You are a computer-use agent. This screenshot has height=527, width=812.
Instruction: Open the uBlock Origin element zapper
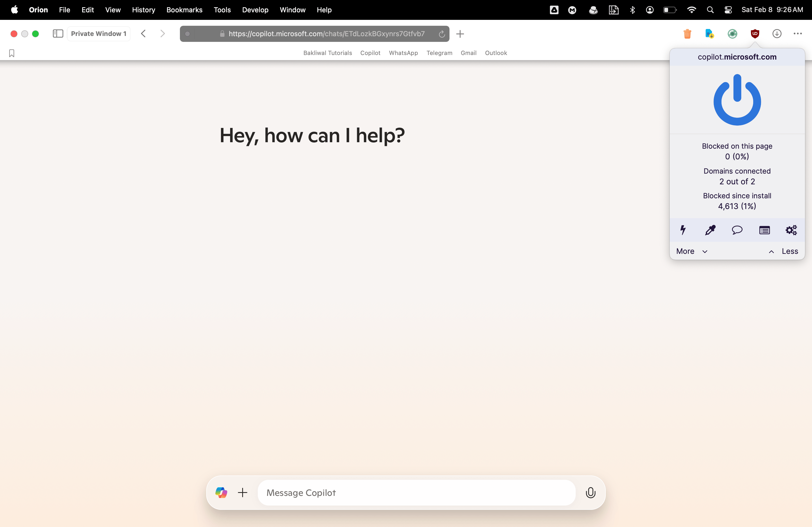click(683, 230)
